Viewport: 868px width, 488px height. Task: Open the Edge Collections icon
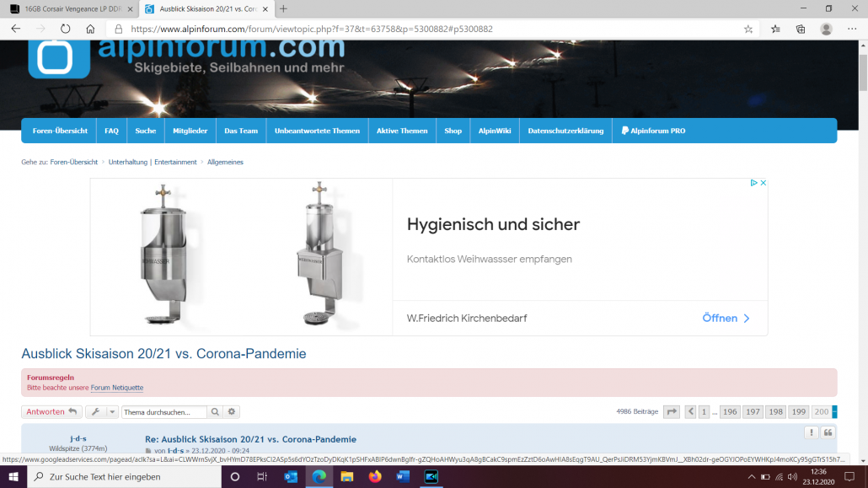coord(801,29)
